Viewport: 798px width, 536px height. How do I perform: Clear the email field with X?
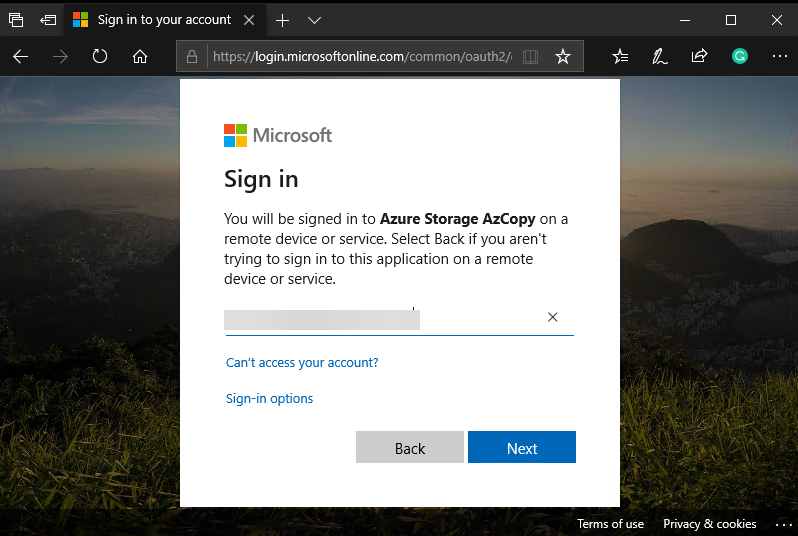tap(553, 317)
